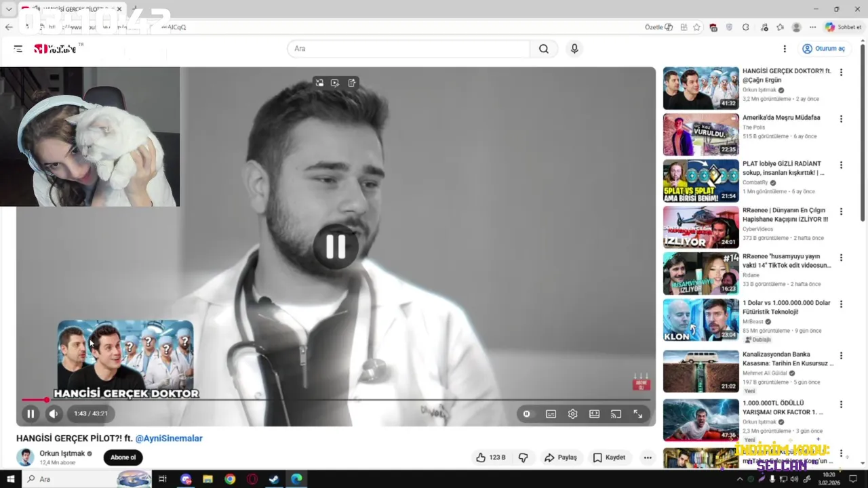The height and width of the screenshot is (488, 868).
Task: Close the HANGİSİ GERÇEK PİLOT browser tab
Action: point(119,9)
